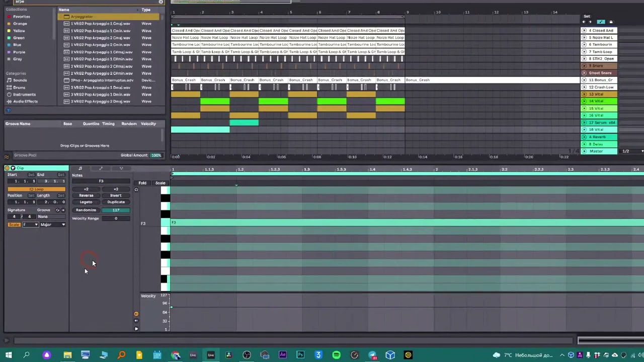Unfold the 5 Noize Hat L track
The height and width of the screenshot is (362, 644).
[x=584, y=38]
